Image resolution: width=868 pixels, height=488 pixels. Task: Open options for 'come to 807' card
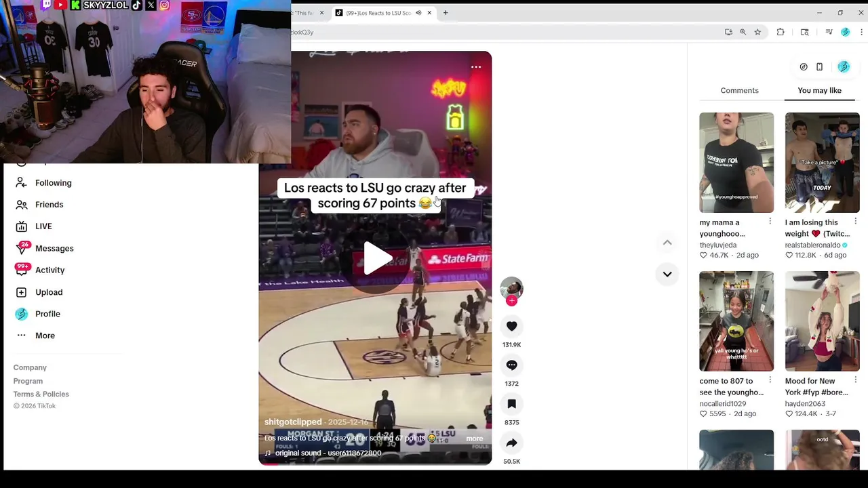[x=770, y=380]
